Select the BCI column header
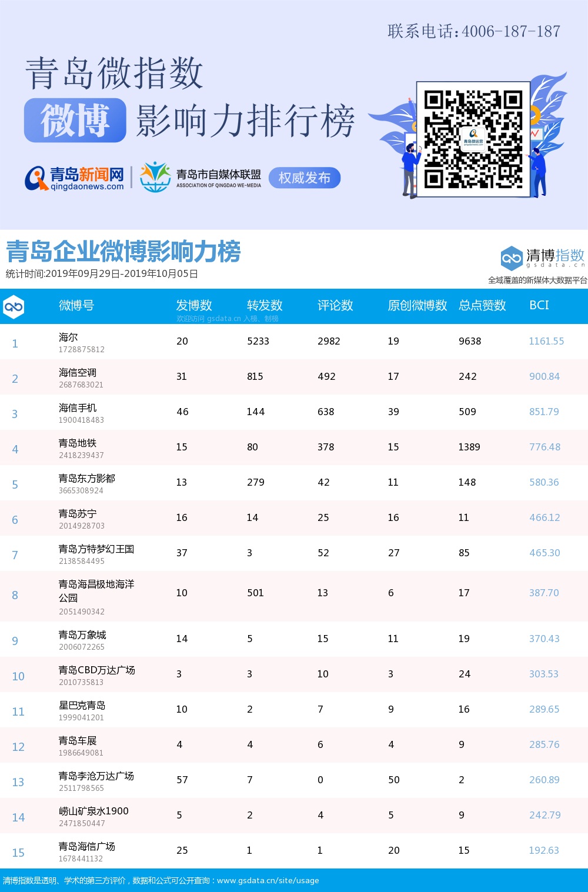Screen dimensions: 588x892 pos(539,305)
